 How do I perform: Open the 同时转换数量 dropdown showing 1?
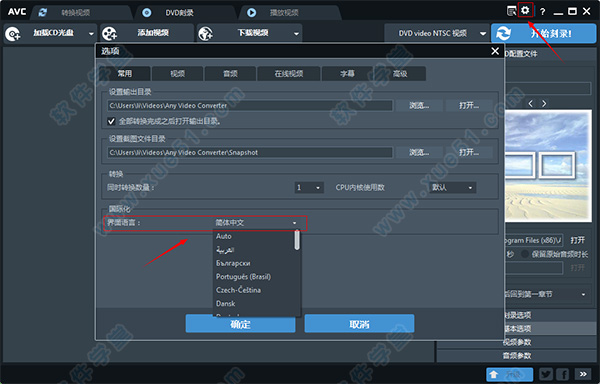[309, 188]
